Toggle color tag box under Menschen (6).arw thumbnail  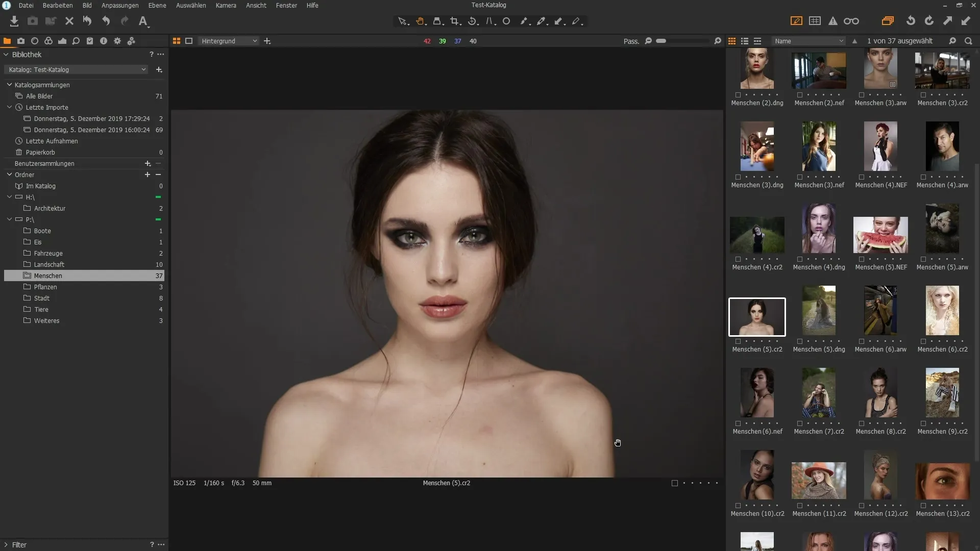[x=862, y=341]
